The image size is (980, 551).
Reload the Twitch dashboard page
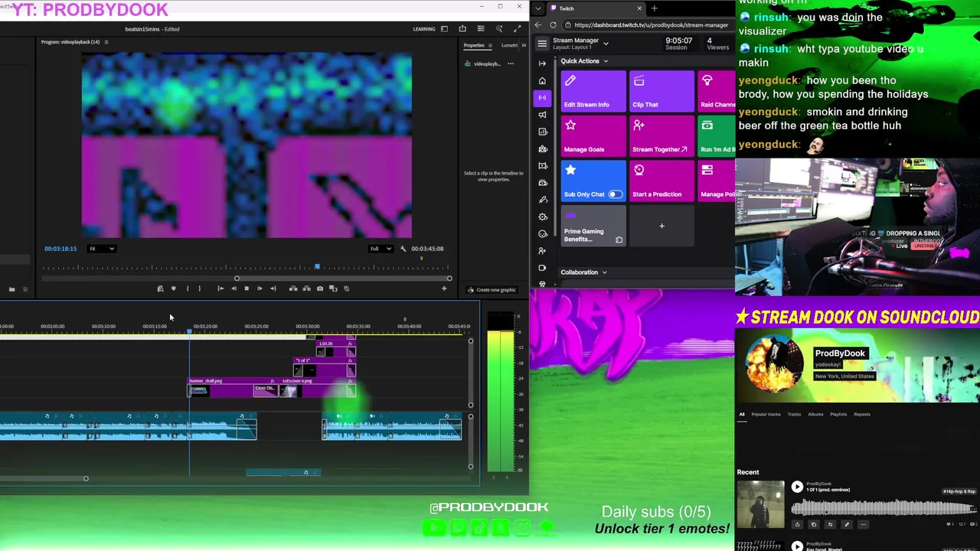pos(554,24)
